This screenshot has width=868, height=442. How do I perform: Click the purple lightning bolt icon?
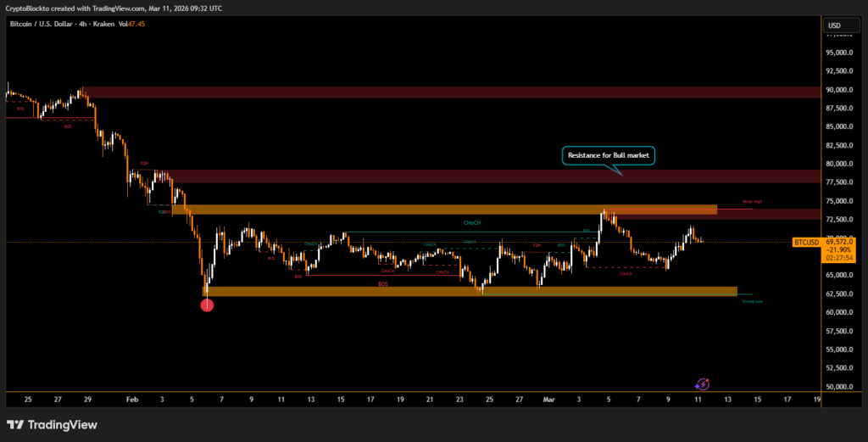coord(703,385)
